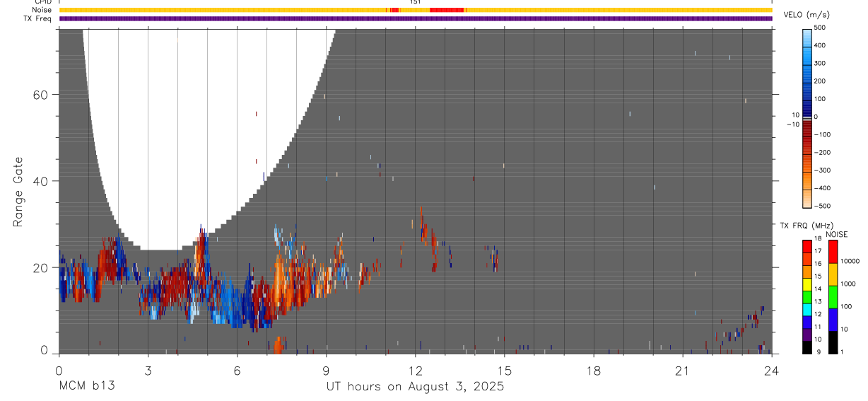Click the yellow band in NOISE colorbar
Screen dimensions: 868x401
[x=833, y=274]
